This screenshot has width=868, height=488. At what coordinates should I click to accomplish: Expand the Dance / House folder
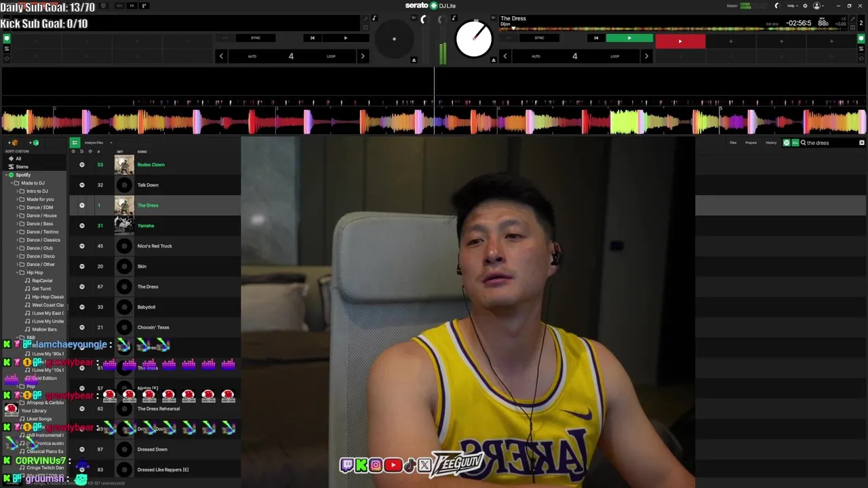[18, 216]
